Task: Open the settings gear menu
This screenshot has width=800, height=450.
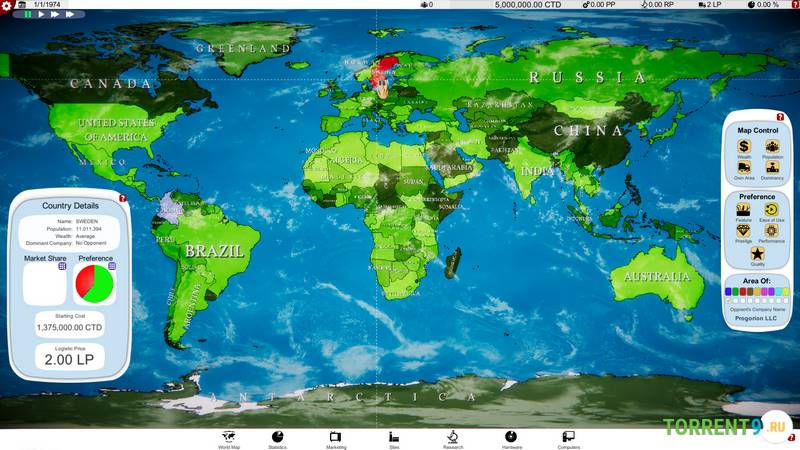Action: click(x=7, y=6)
